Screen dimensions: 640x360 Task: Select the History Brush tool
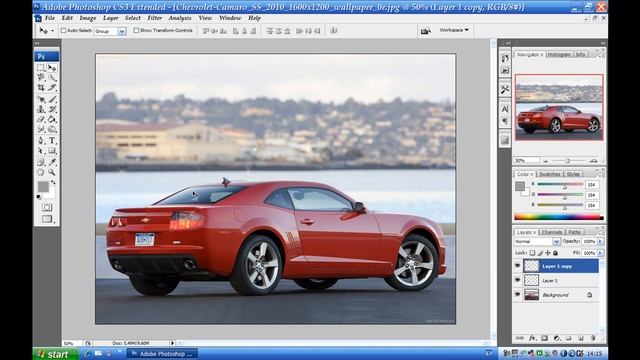tap(52, 109)
